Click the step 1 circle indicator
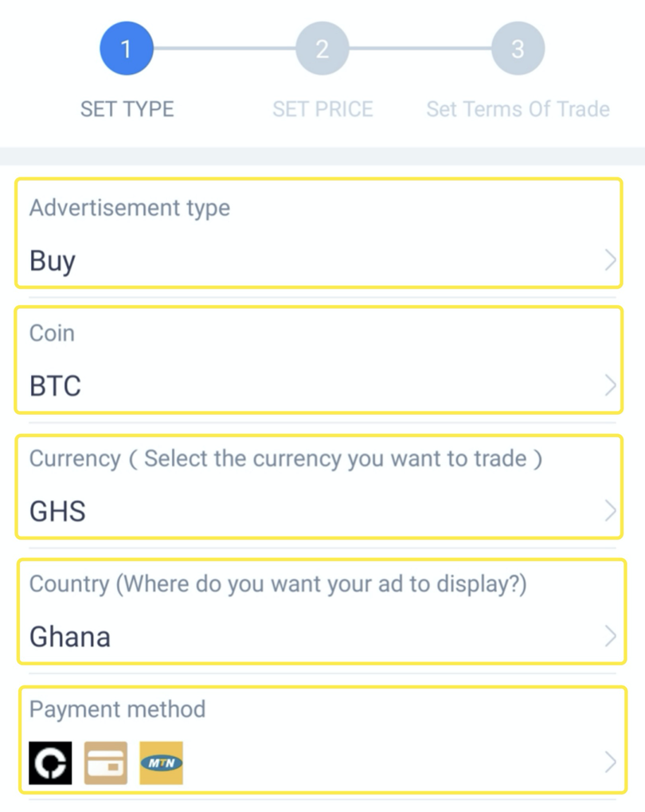The width and height of the screenshot is (645, 812). click(x=126, y=49)
